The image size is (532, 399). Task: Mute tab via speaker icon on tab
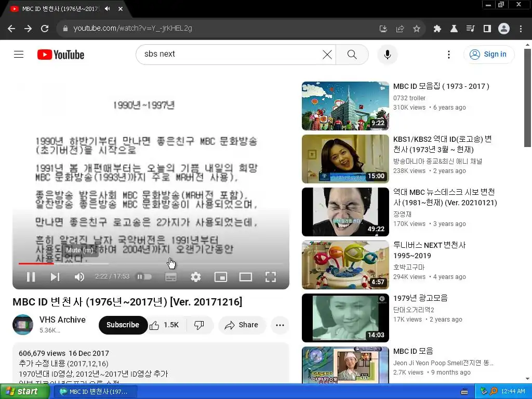108,9
